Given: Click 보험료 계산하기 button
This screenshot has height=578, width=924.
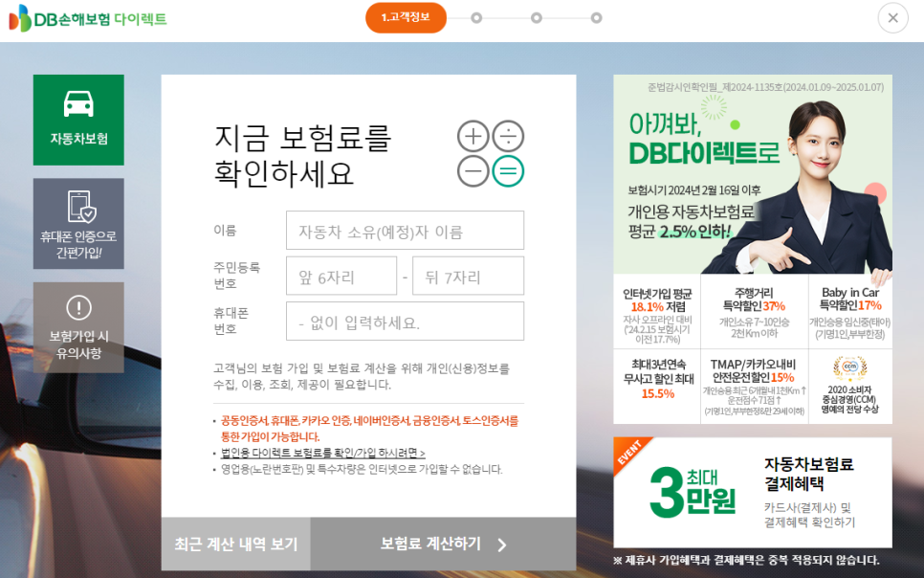Looking at the screenshot, I should [x=443, y=544].
